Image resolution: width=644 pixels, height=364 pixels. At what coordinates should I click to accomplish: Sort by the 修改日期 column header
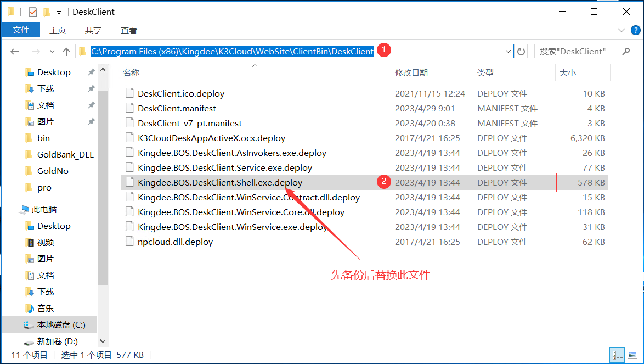click(x=411, y=72)
